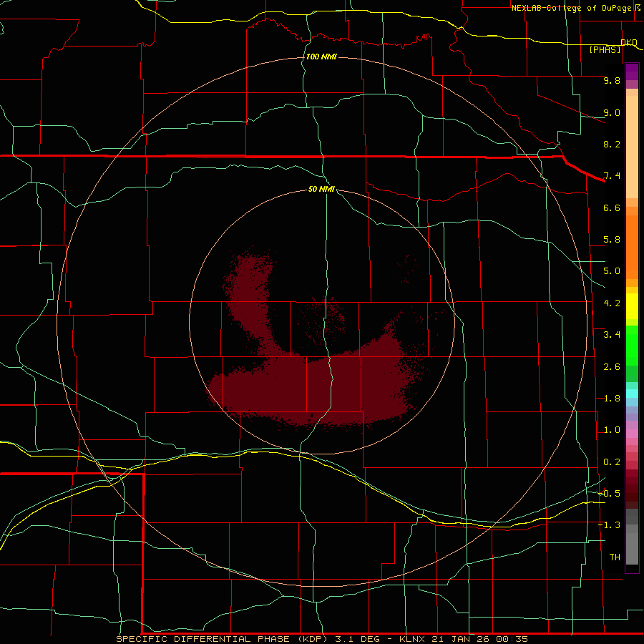Image resolution: width=644 pixels, height=644 pixels.
Task: Click the 00:35 timestamp
Action: [513, 639]
